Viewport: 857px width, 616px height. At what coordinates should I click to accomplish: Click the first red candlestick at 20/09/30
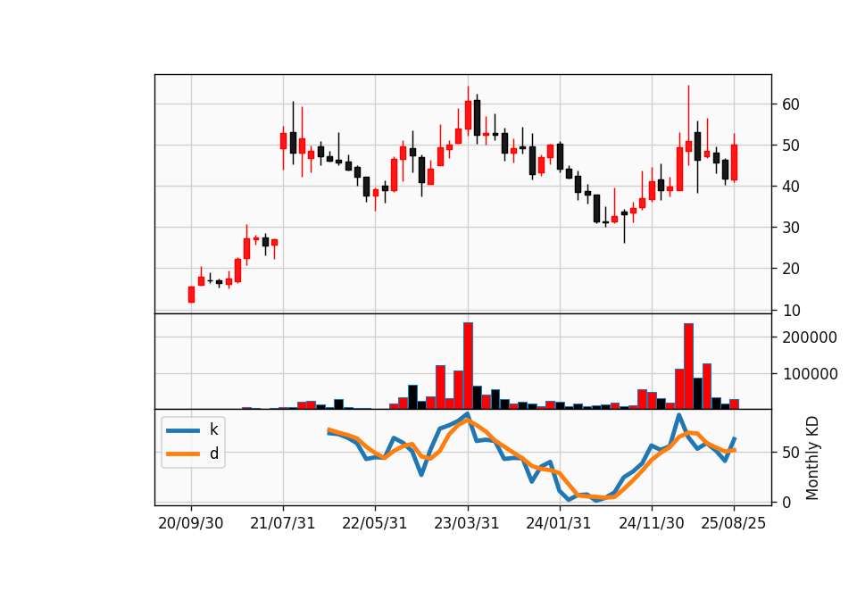[x=191, y=294]
